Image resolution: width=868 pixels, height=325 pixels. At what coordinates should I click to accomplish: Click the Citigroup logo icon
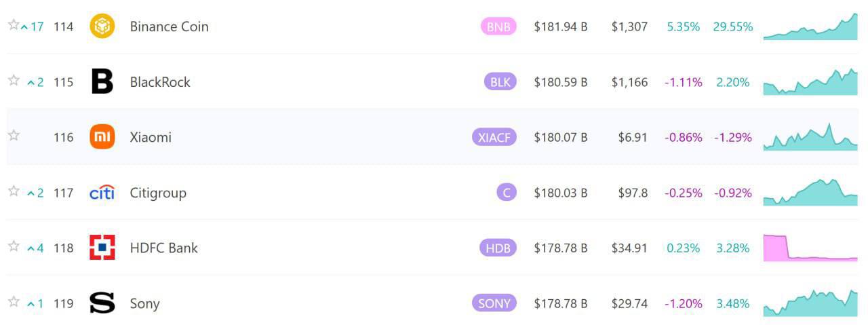coord(102,193)
